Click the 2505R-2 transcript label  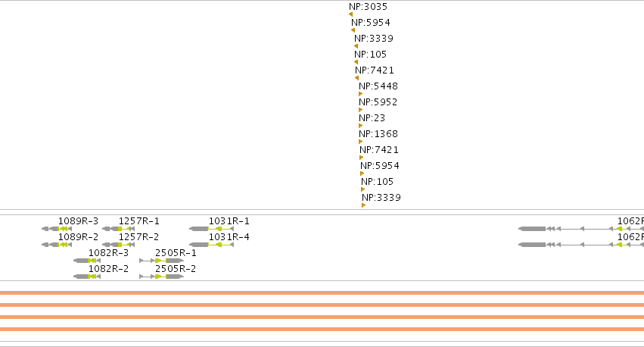point(176,269)
